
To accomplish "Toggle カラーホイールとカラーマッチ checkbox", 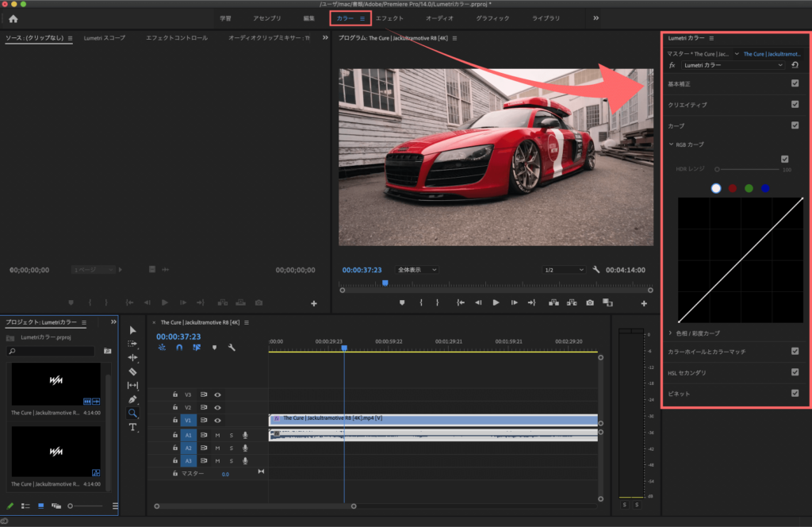I will [795, 352].
